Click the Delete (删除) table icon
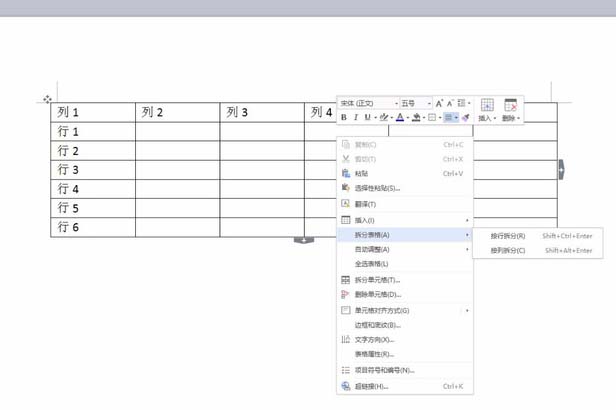 [511, 105]
